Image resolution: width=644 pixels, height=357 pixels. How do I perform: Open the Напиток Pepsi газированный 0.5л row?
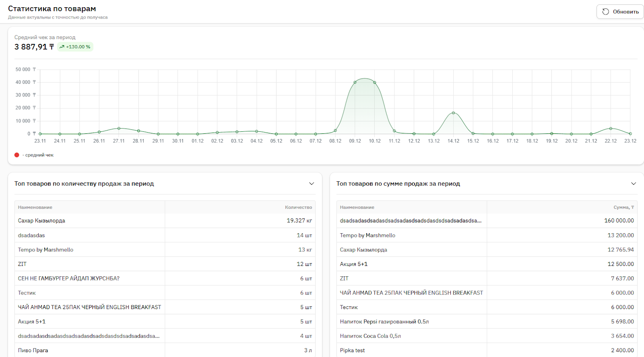pos(384,322)
